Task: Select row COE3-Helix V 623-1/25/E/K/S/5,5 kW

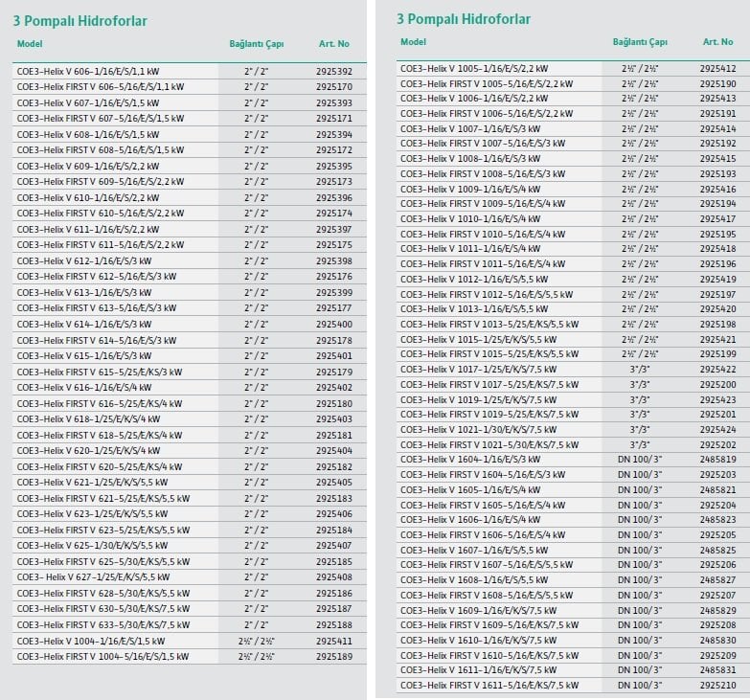Action: [190, 513]
